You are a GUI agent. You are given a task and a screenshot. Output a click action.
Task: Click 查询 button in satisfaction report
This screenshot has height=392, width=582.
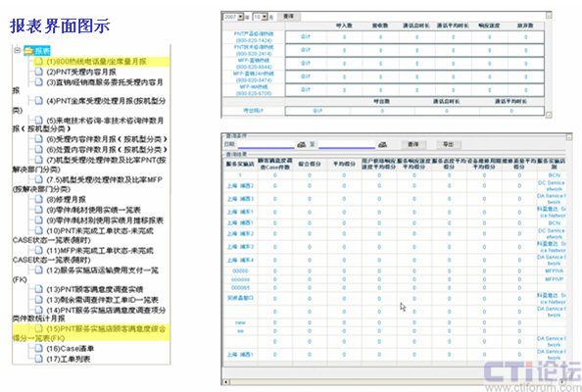413,144
